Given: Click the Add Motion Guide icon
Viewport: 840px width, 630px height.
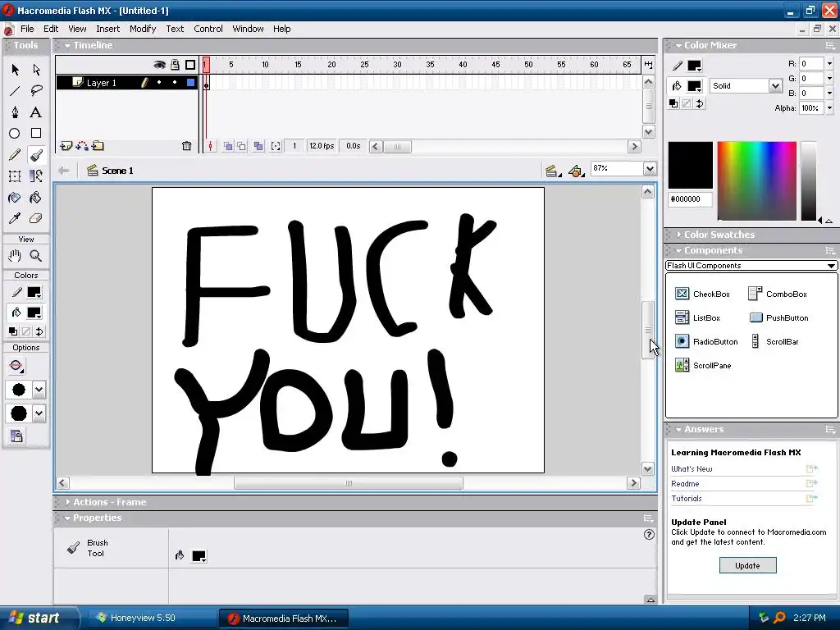Looking at the screenshot, I should click(x=82, y=146).
